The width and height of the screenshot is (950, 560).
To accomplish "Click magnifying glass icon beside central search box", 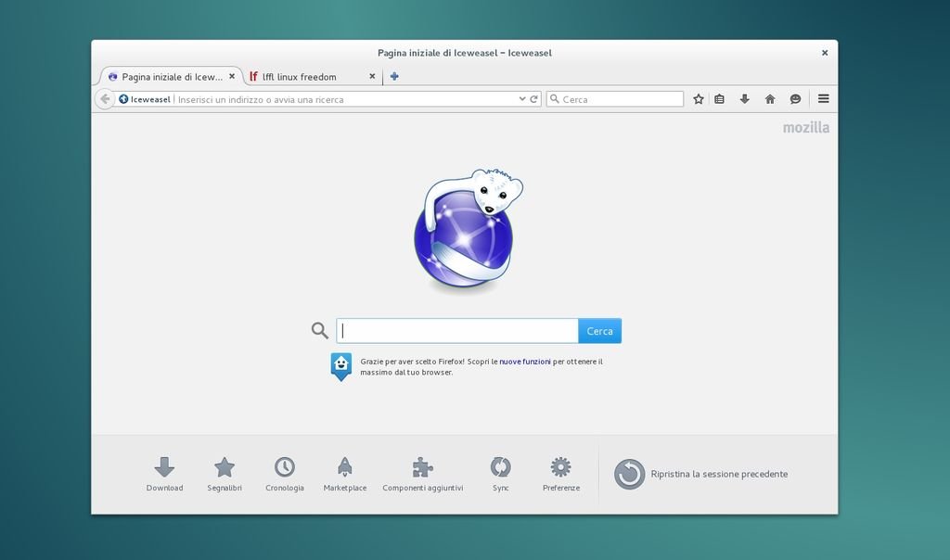I will pyautogui.click(x=320, y=330).
